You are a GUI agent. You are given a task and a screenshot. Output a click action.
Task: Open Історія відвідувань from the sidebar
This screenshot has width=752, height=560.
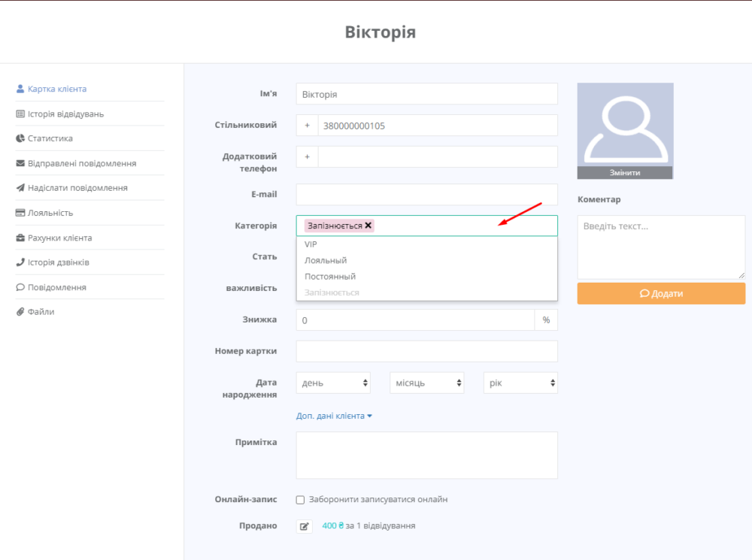point(60,114)
